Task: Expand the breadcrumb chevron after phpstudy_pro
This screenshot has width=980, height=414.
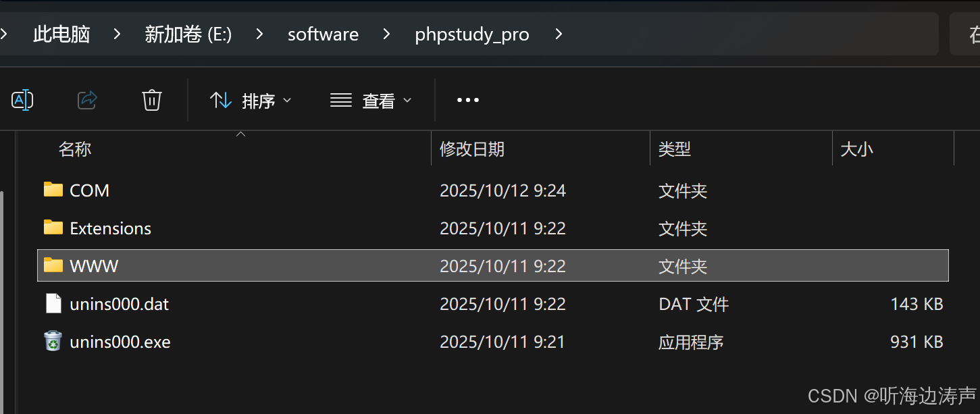Action: tap(558, 34)
